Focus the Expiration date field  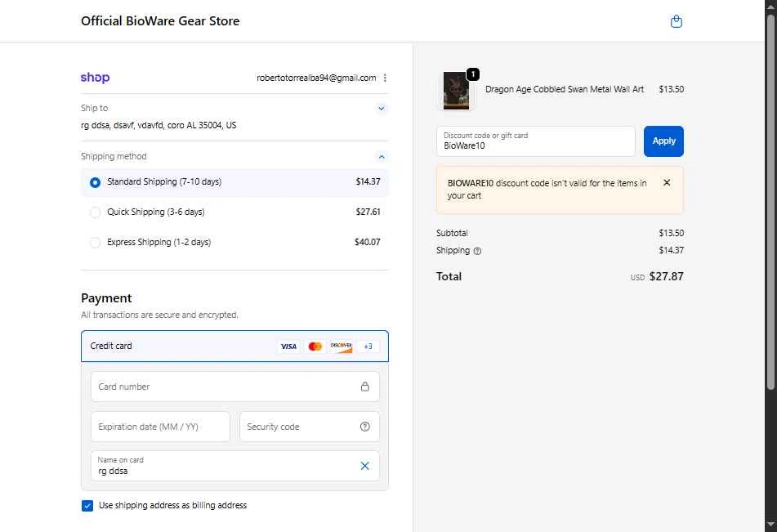tap(160, 427)
